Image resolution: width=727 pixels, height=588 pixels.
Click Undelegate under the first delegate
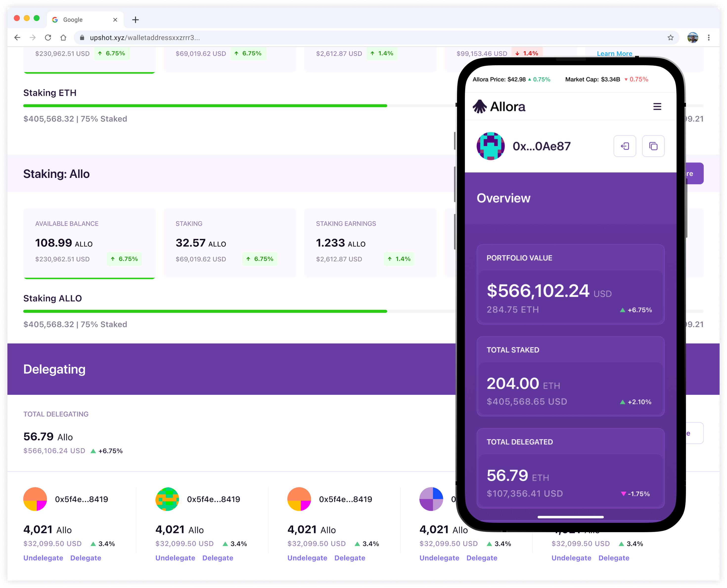tap(43, 558)
